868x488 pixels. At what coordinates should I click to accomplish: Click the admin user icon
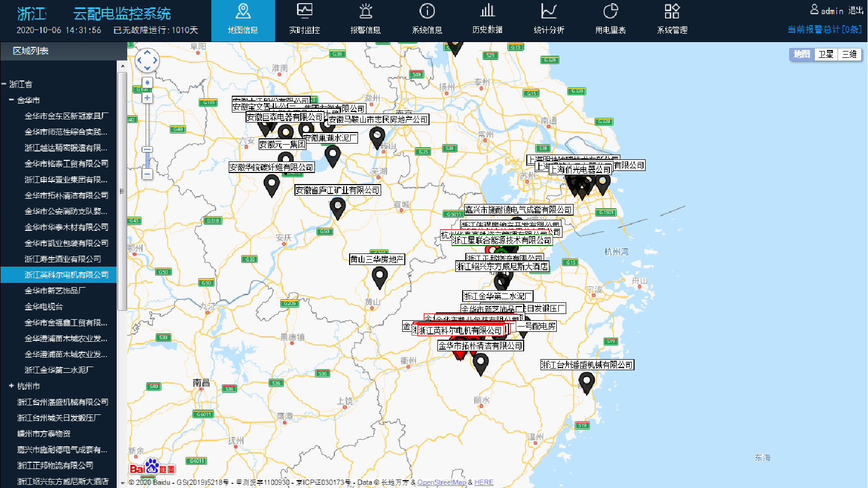tap(814, 9)
